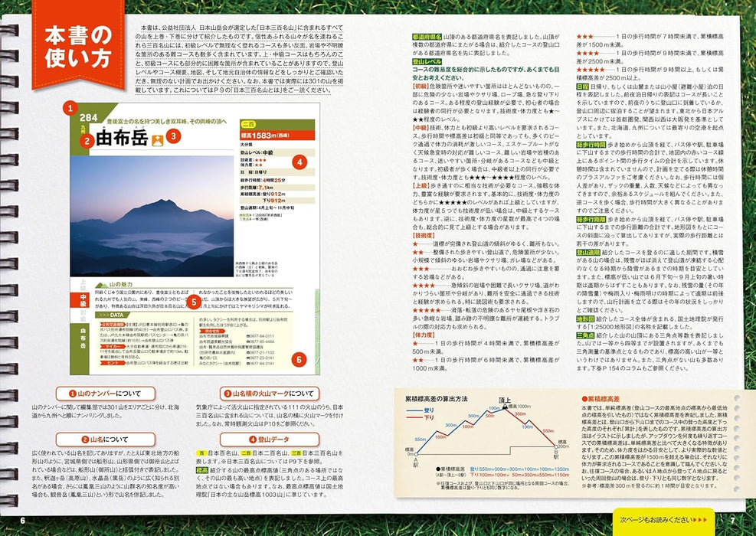
Task: Click the number ⑤ badge in 山の魅力
Action: tap(194, 301)
